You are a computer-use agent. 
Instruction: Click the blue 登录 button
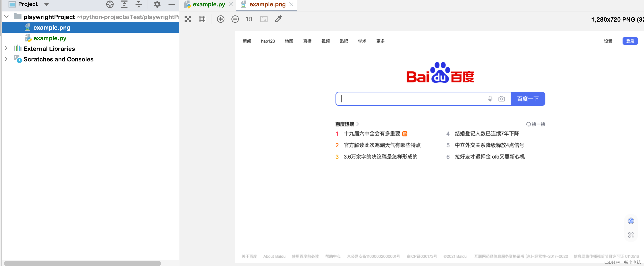(x=630, y=41)
